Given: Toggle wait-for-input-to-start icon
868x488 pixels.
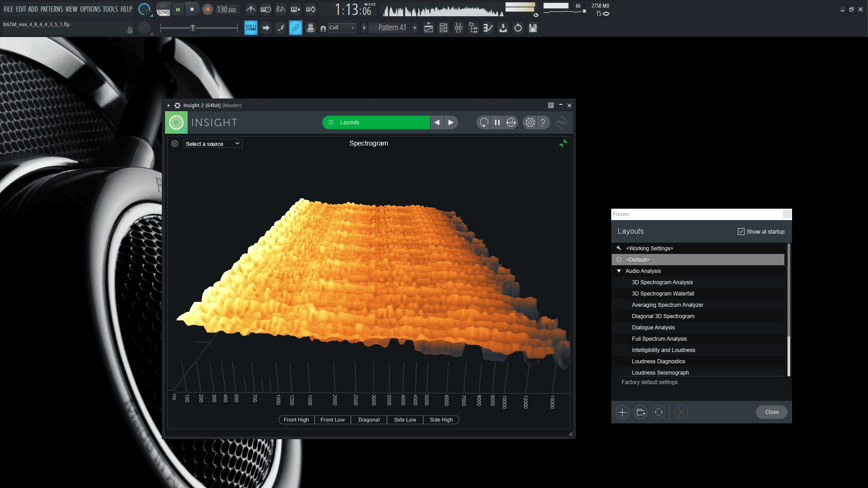Looking at the screenshot, I should point(266,9).
